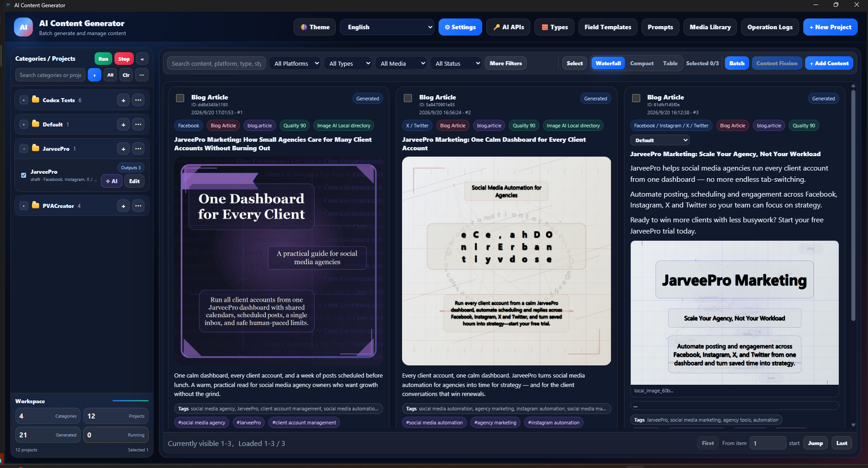Open the English language dropdown
This screenshot has width=868, height=468.
coord(387,27)
